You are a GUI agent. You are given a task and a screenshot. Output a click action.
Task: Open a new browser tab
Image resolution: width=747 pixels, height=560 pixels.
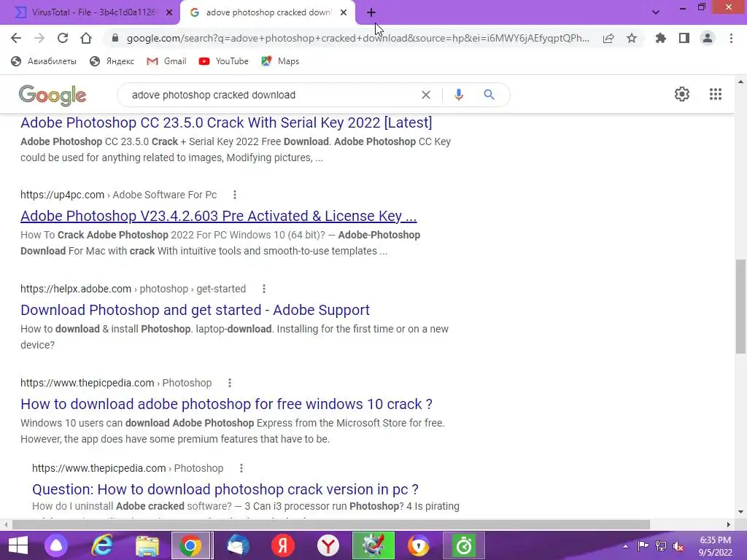(371, 12)
